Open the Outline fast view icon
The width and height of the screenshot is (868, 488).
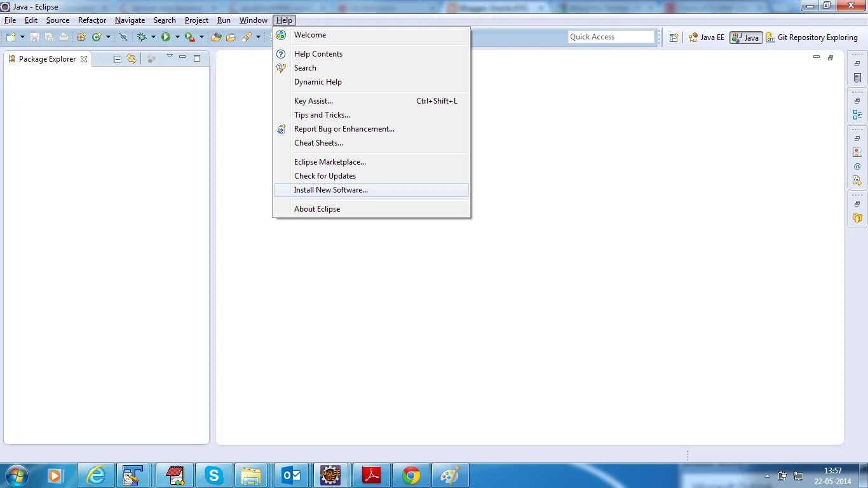pyautogui.click(x=857, y=115)
